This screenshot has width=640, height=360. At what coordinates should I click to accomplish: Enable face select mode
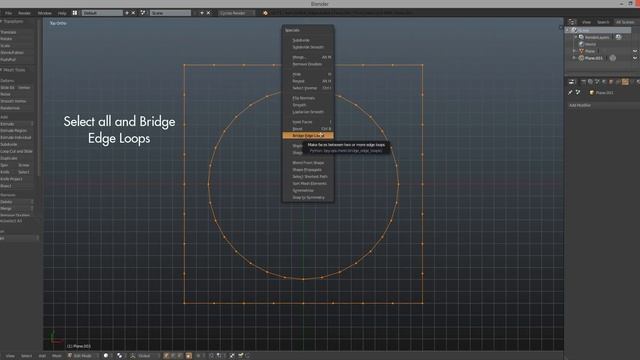(x=180, y=356)
